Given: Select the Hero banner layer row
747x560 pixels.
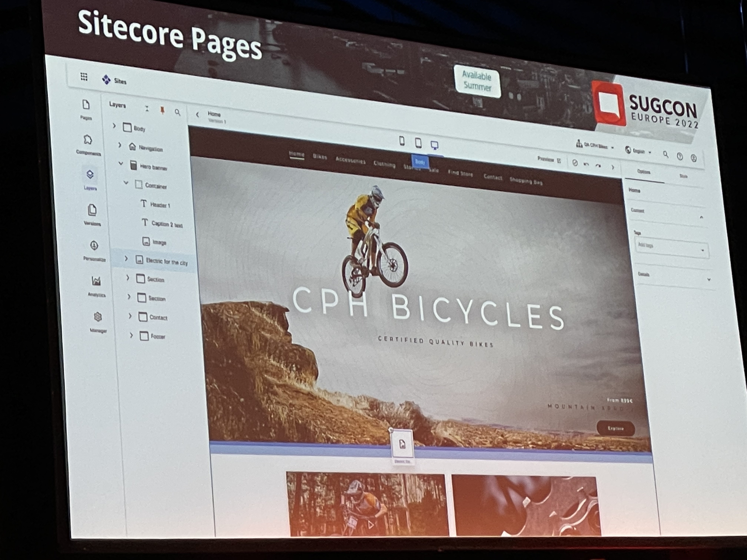Looking at the screenshot, I should point(149,166).
